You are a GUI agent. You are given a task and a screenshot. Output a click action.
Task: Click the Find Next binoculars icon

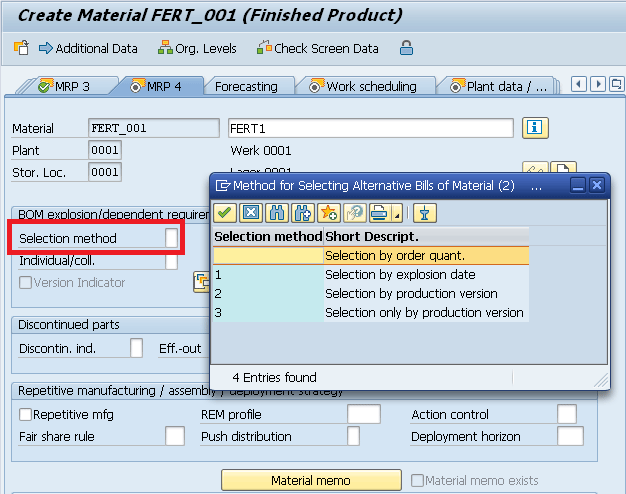point(303,213)
